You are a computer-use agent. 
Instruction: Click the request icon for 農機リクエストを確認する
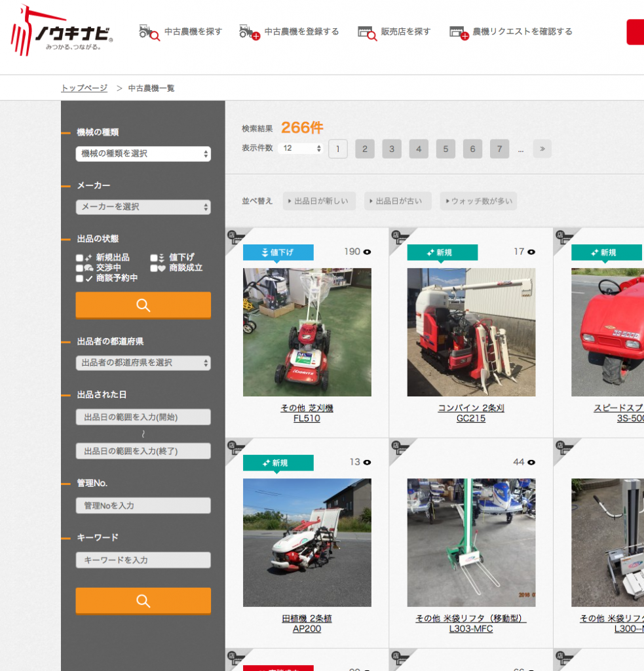coord(457,31)
